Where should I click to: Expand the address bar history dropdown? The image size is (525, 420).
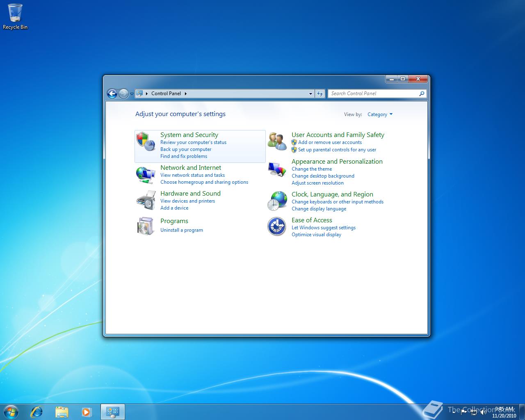(x=310, y=94)
